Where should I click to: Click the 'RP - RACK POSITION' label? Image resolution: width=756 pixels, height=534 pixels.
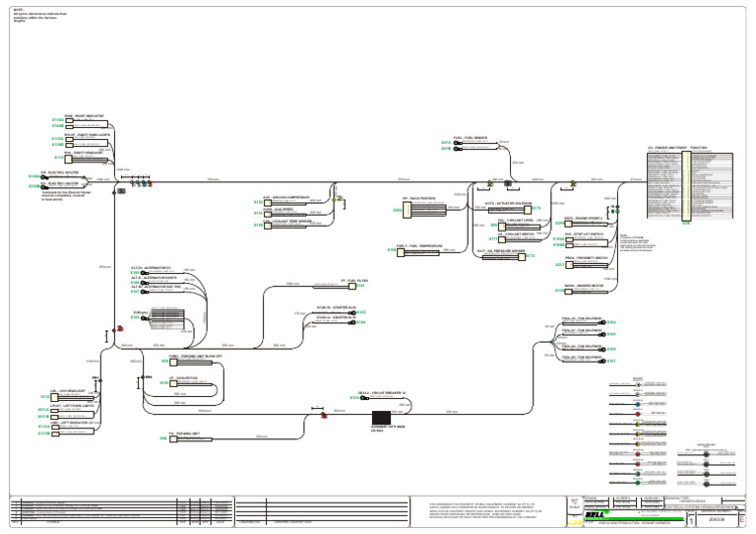click(418, 198)
